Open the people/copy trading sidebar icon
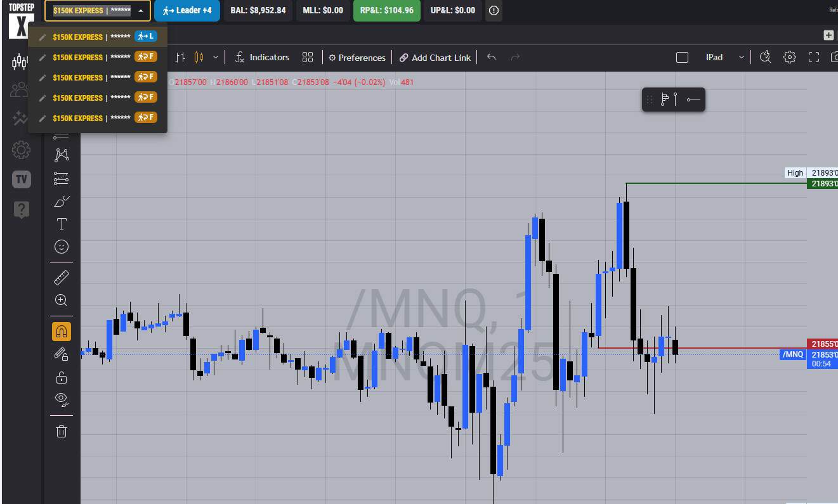 pyautogui.click(x=21, y=90)
